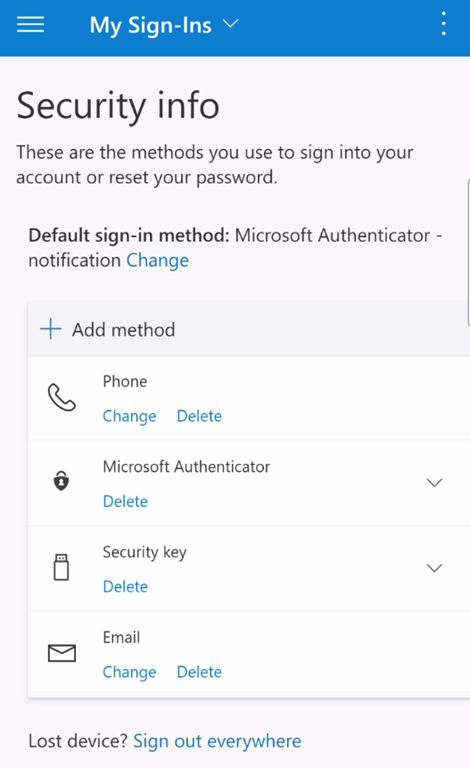The image size is (470, 768).
Task: Click the Microsoft Authenticator lock icon
Action: [x=61, y=481]
